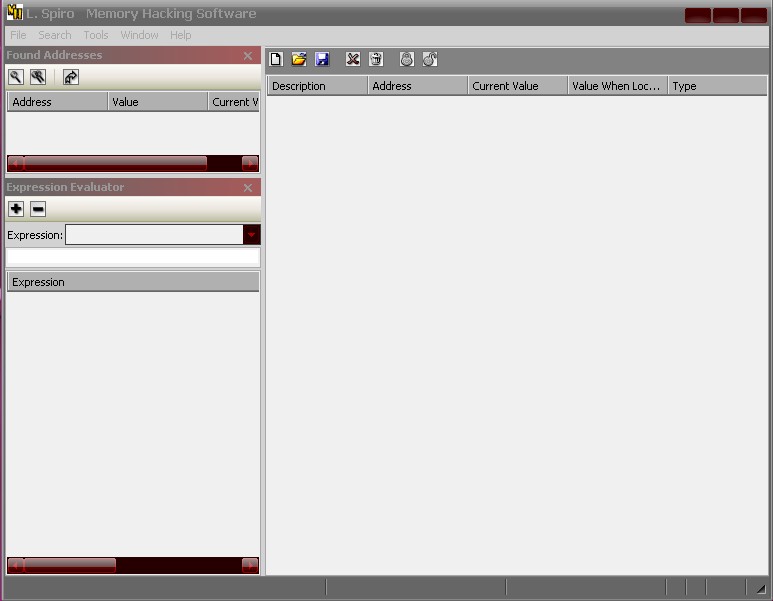773x601 pixels.
Task: Click Found Addresses horizontal scrollbar thumb
Action: (115, 163)
